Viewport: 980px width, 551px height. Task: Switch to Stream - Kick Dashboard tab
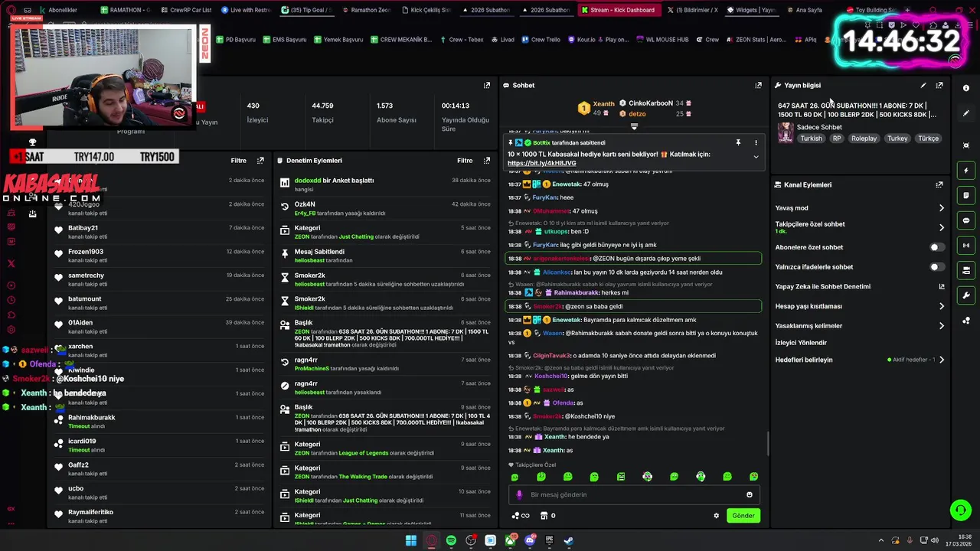(618, 10)
